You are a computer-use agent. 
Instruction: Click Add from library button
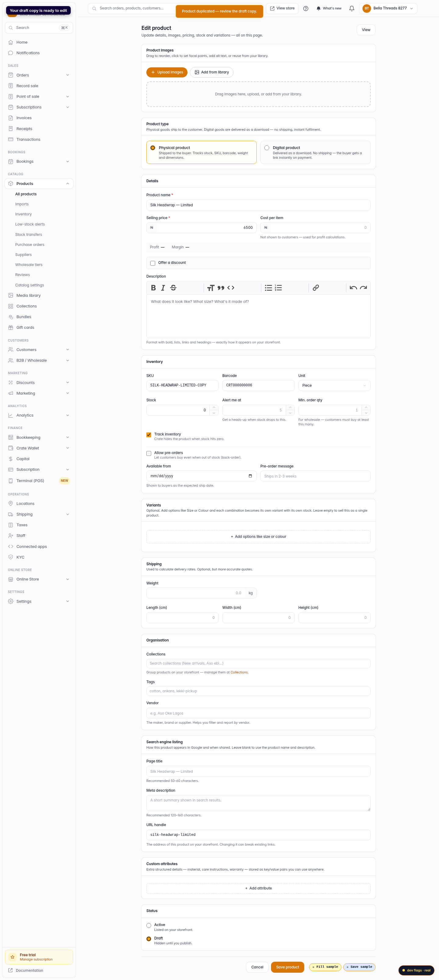212,72
